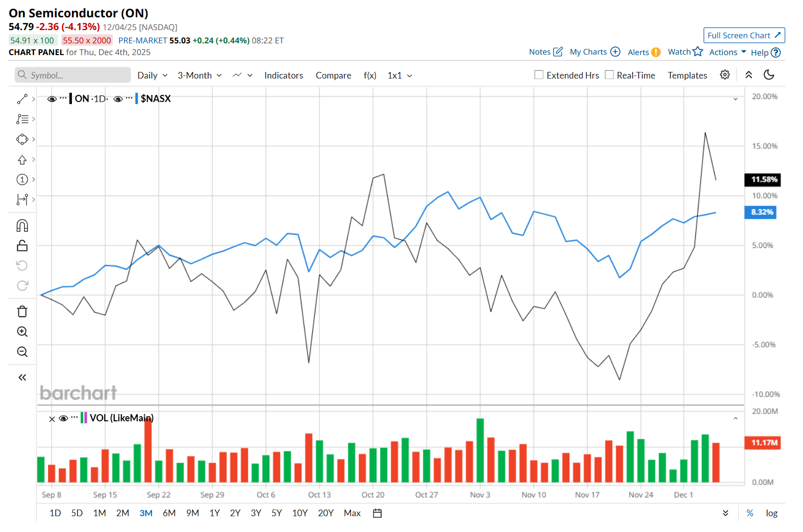Add ON to Watch star icon
The image size is (803, 532).
click(698, 52)
